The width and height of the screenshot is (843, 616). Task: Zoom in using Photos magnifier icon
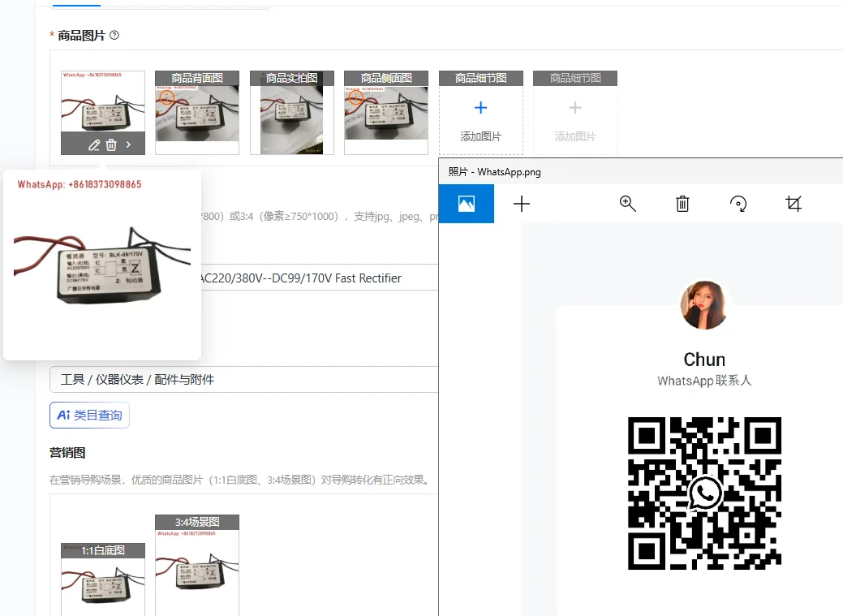coord(627,204)
